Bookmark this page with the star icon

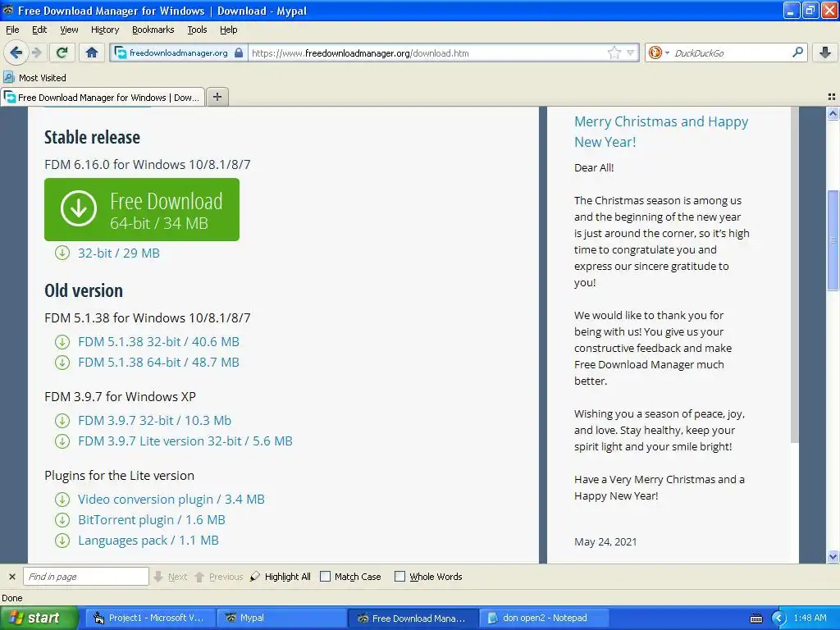tap(614, 52)
